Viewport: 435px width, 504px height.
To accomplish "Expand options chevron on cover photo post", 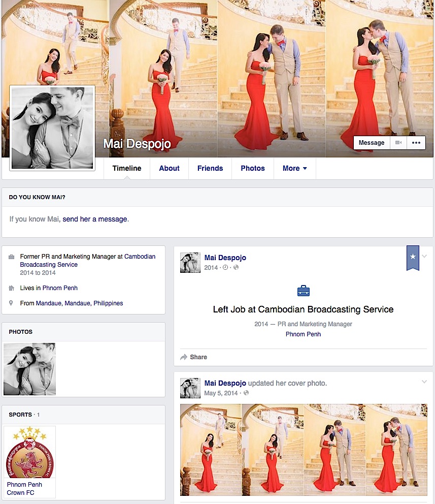I will click(424, 382).
